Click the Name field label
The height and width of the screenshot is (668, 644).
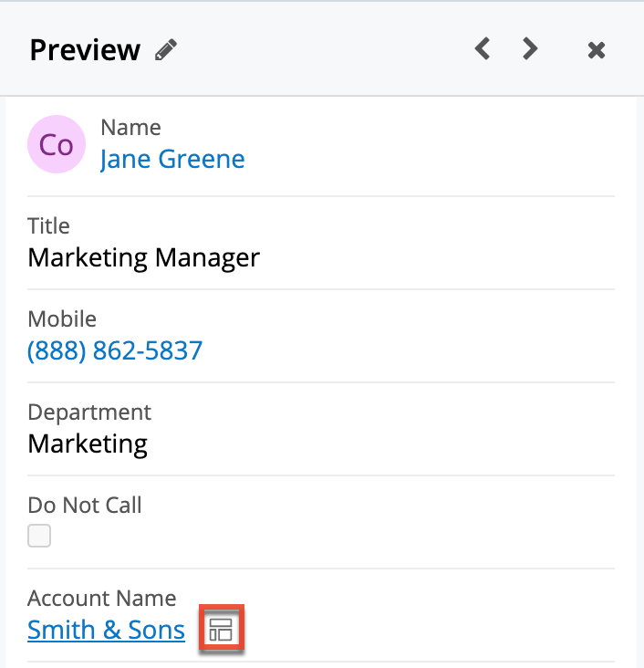[x=130, y=128]
